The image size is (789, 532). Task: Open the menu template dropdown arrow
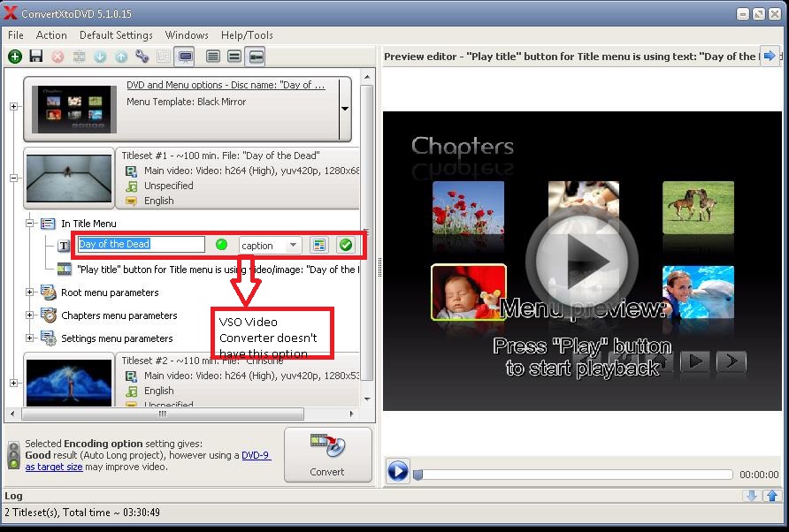(345, 109)
